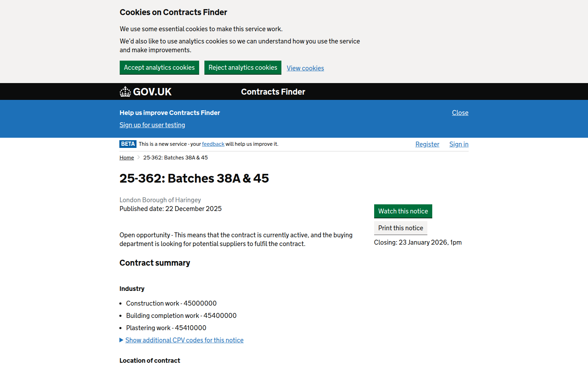Click the Closing 23 January 2026 text
This screenshot has width=588, height=368.
(x=418, y=243)
